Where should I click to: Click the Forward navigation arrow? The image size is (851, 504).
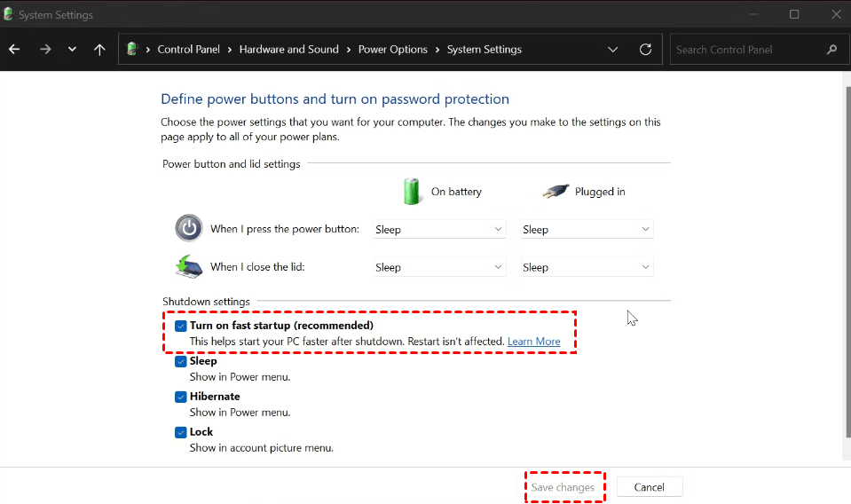pyautogui.click(x=45, y=50)
